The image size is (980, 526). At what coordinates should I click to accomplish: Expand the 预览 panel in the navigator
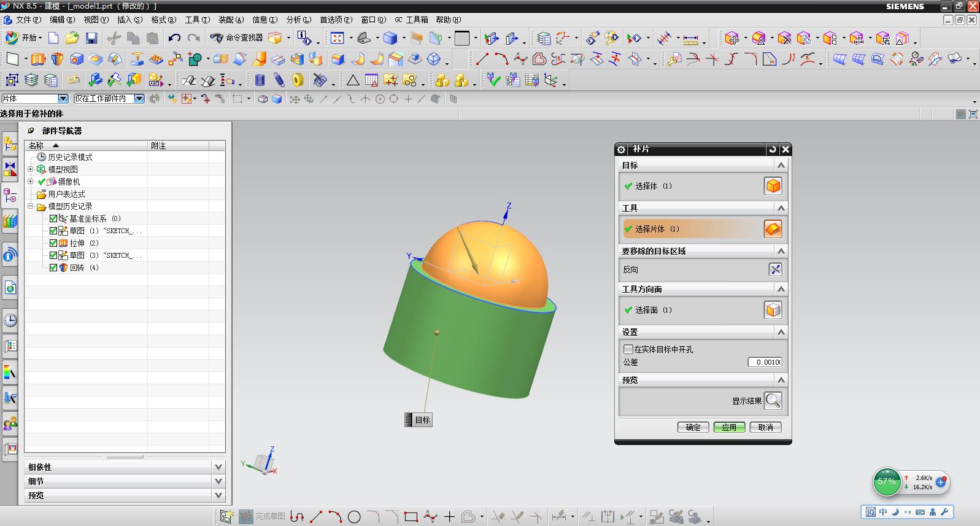point(218,495)
